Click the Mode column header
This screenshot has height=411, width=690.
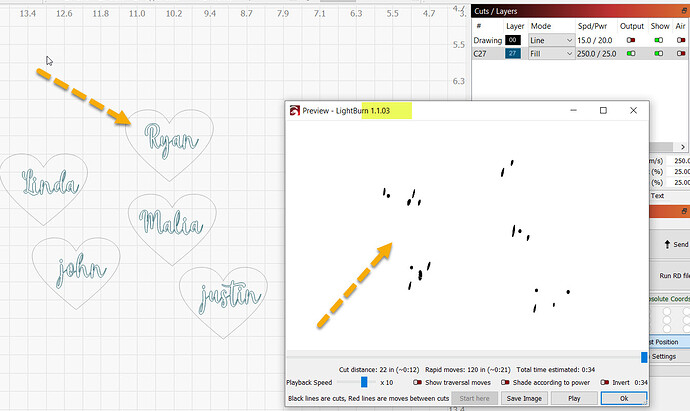coord(540,26)
